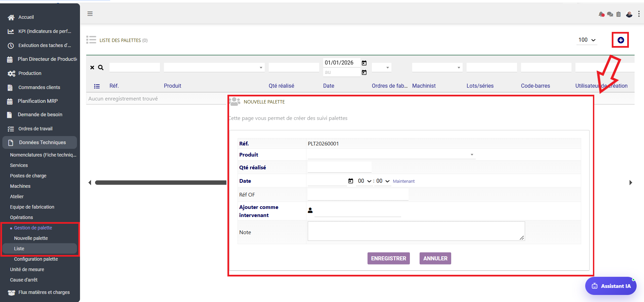
Task: Open the notifications bell icon in header
Action: tap(601, 14)
